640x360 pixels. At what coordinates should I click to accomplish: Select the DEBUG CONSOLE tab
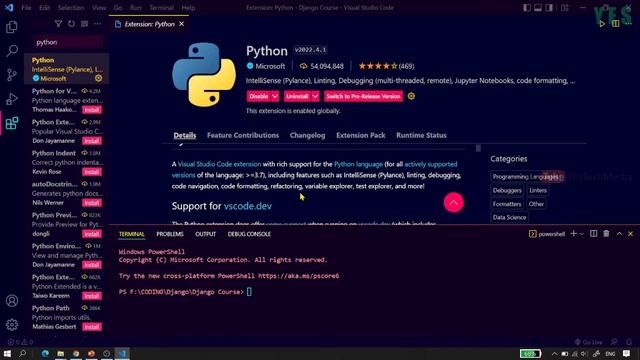tap(249, 234)
